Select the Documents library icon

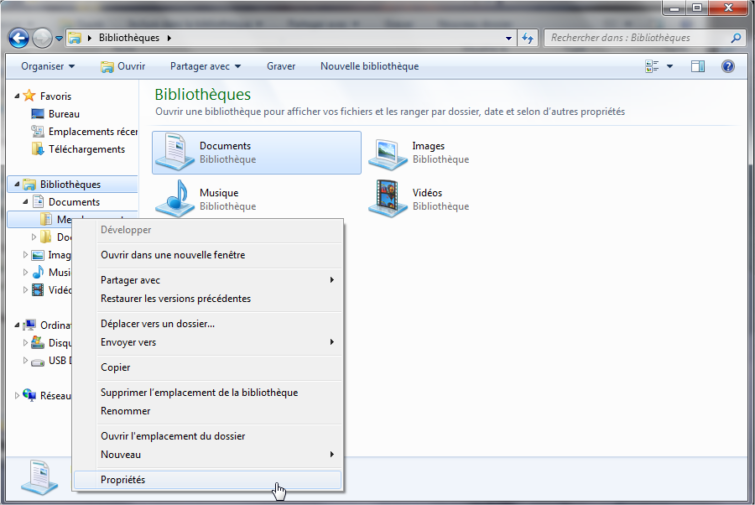pyautogui.click(x=175, y=152)
